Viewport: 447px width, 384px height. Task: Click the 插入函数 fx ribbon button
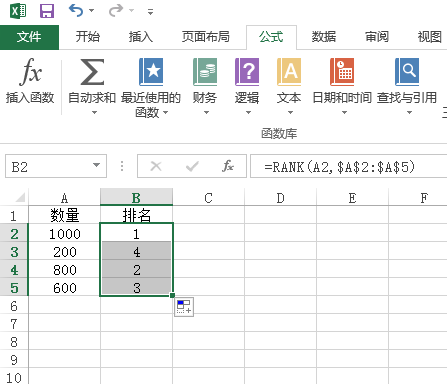[30, 81]
